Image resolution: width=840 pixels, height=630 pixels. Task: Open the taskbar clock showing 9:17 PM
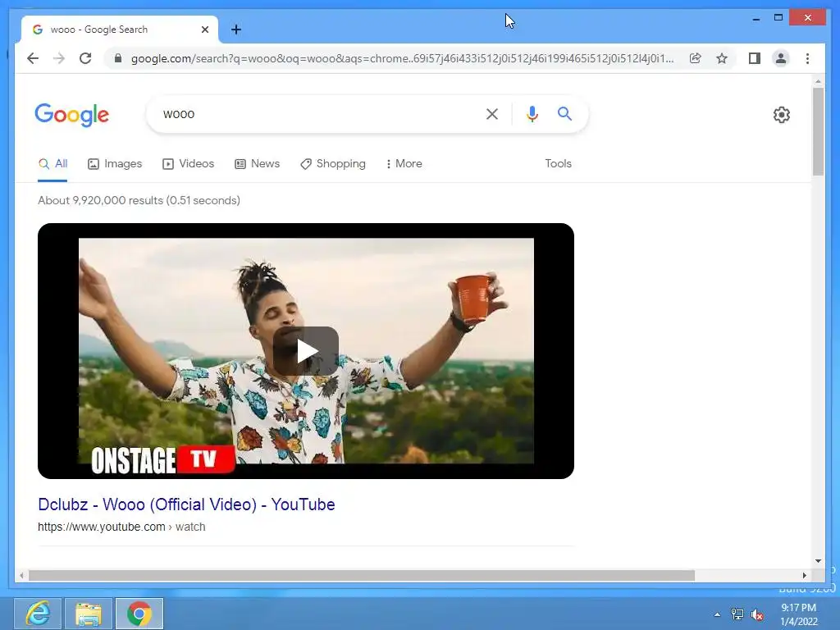pos(799,614)
